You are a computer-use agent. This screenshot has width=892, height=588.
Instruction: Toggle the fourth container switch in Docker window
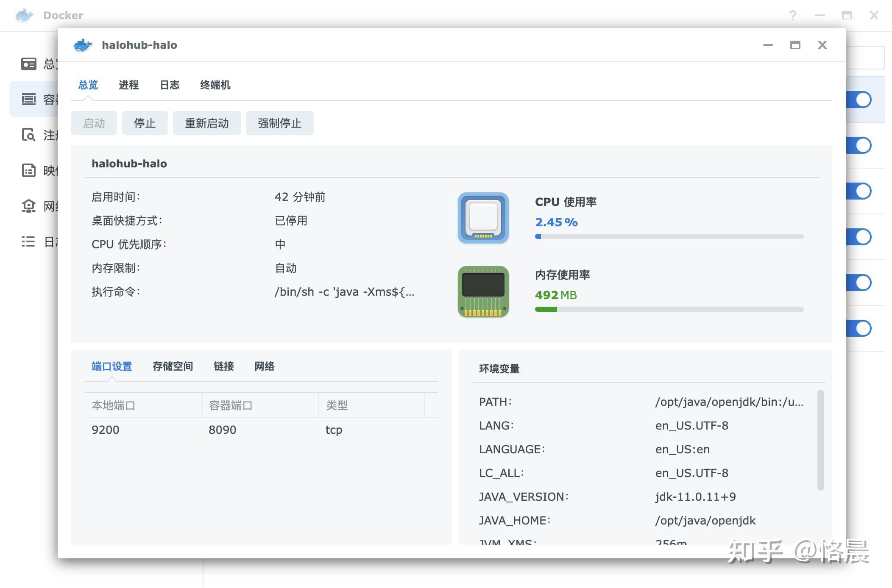pos(859,237)
